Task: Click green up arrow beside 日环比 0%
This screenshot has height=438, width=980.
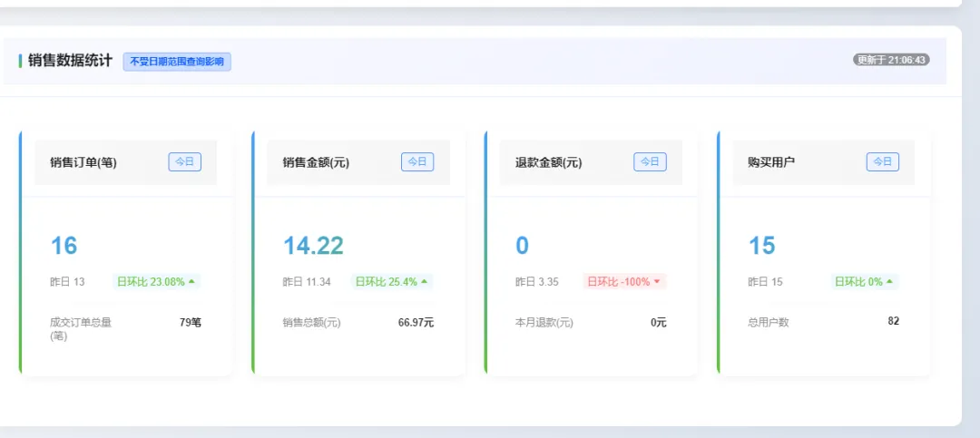Action: click(x=889, y=282)
